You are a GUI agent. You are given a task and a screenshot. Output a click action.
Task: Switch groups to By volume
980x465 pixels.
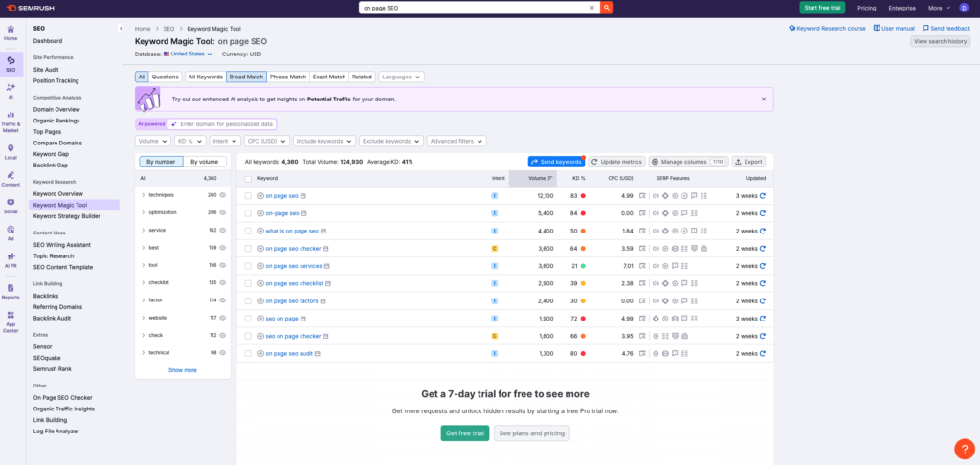pos(205,162)
